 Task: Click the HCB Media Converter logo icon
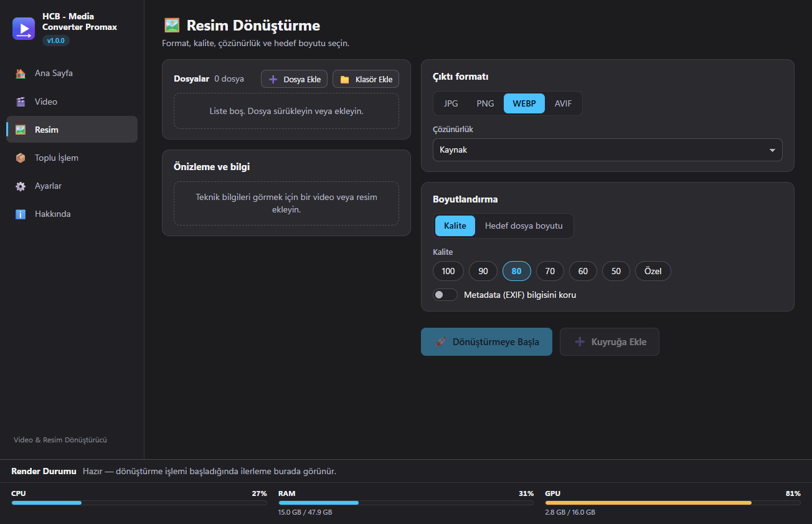[x=24, y=29]
